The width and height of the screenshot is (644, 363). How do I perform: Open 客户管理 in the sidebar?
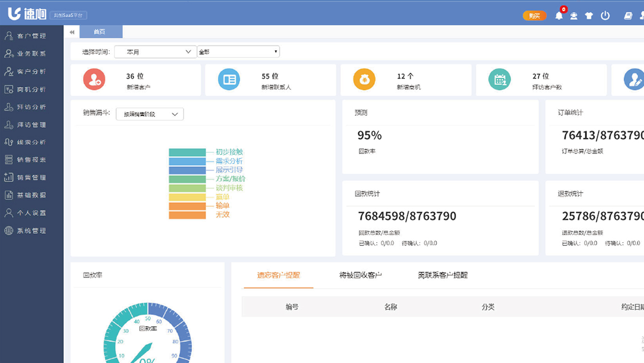coord(31,36)
